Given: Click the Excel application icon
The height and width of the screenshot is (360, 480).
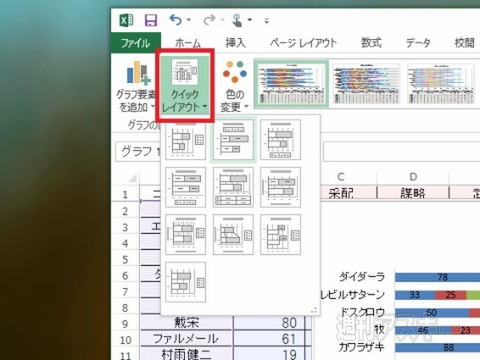Looking at the screenshot, I should point(126,20).
